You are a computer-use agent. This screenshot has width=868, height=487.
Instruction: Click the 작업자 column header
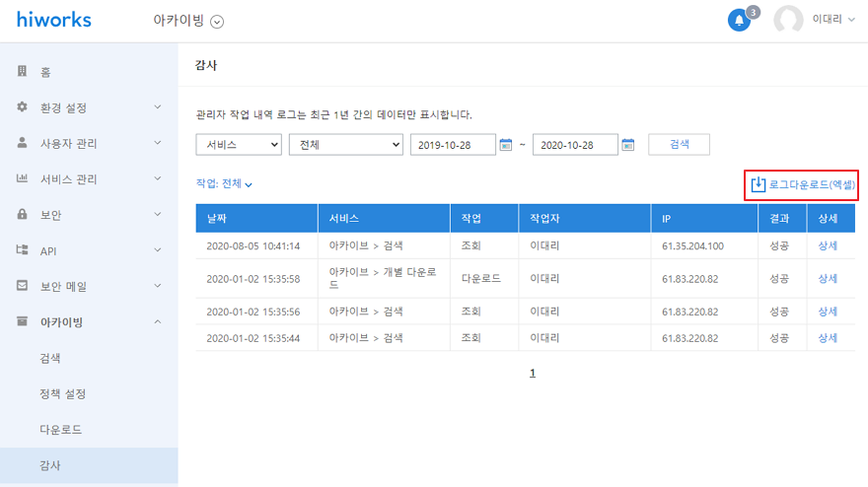point(585,218)
